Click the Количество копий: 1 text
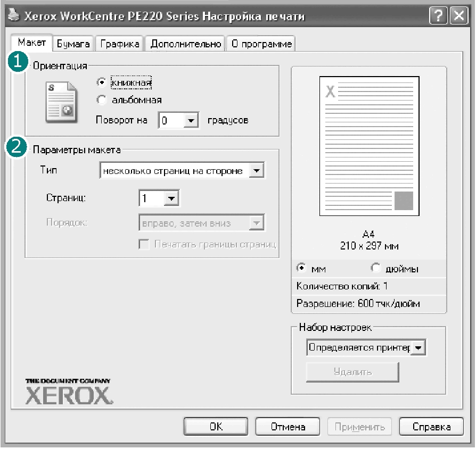 coord(342,286)
